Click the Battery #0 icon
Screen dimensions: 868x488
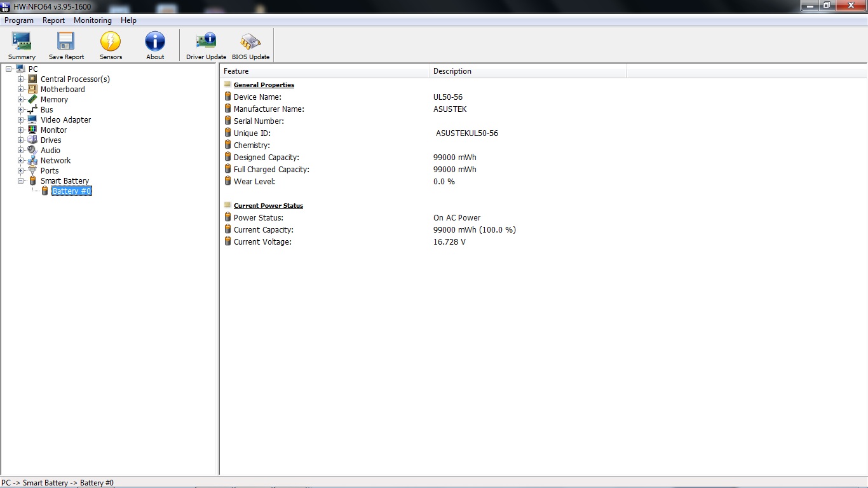coord(44,191)
